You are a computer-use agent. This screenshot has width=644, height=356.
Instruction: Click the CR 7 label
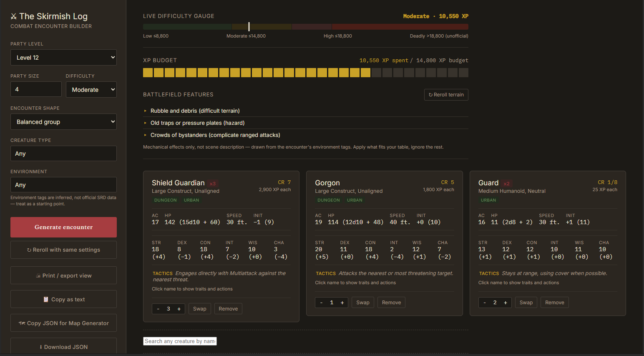[284, 182]
